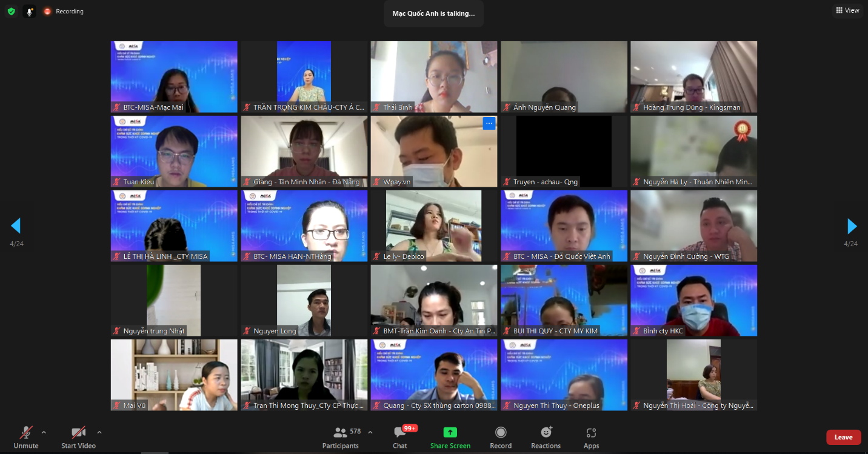868x454 pixels.
Task: Expand video options arrow beside Start Video
Action: tap(99, 432)
